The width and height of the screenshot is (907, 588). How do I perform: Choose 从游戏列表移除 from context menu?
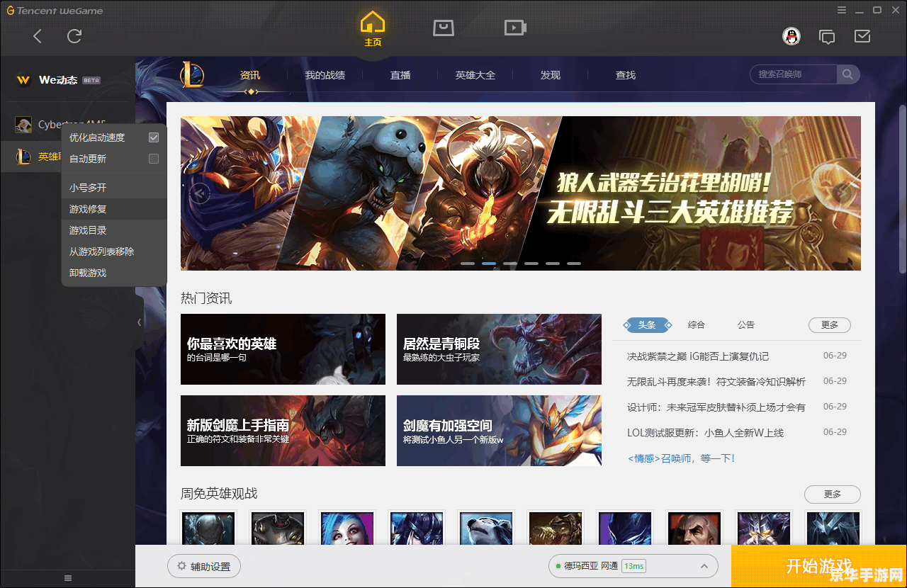(114, 251)
